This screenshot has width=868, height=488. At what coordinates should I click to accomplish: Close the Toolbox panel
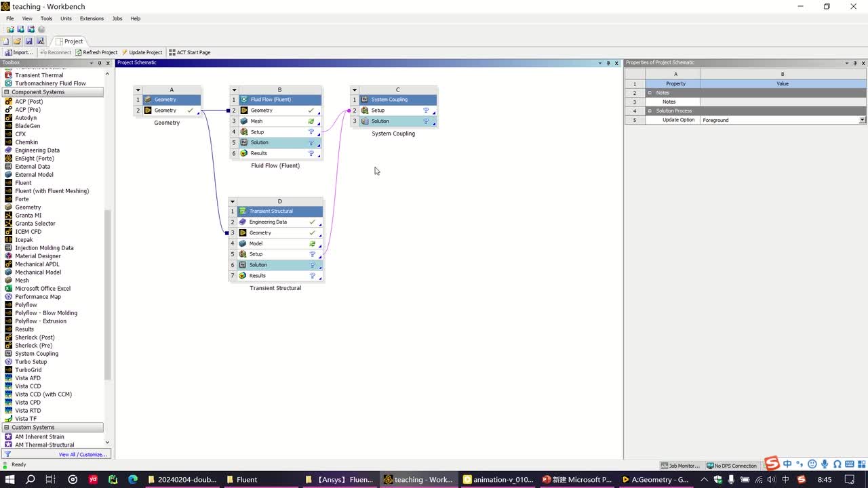pos(108,63)
